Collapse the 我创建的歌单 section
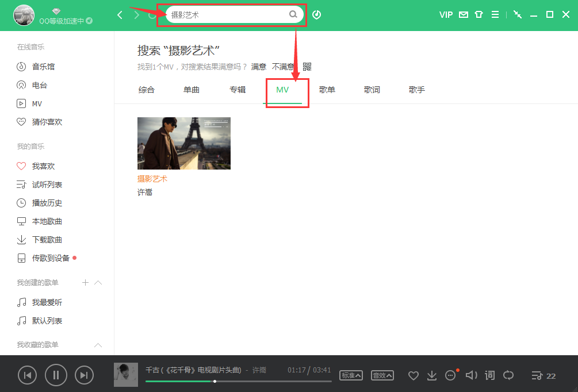This screenshot has height=392, width=578. tap(98, 282)
